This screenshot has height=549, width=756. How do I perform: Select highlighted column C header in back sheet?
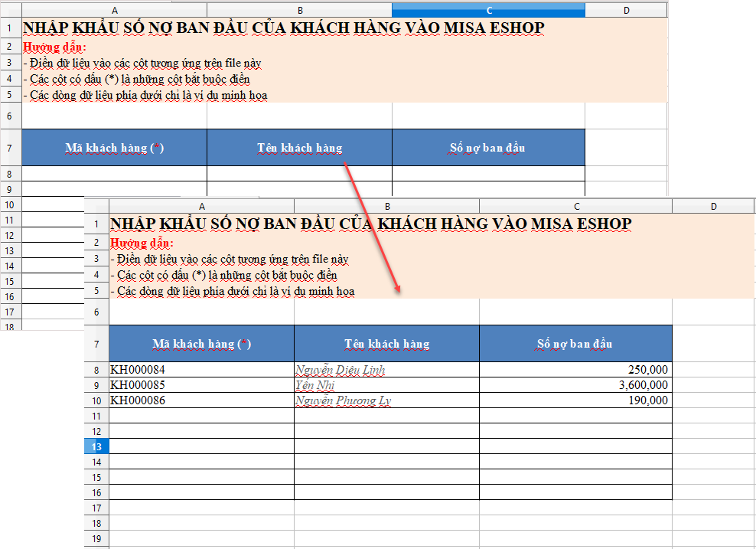click(488, 10)
